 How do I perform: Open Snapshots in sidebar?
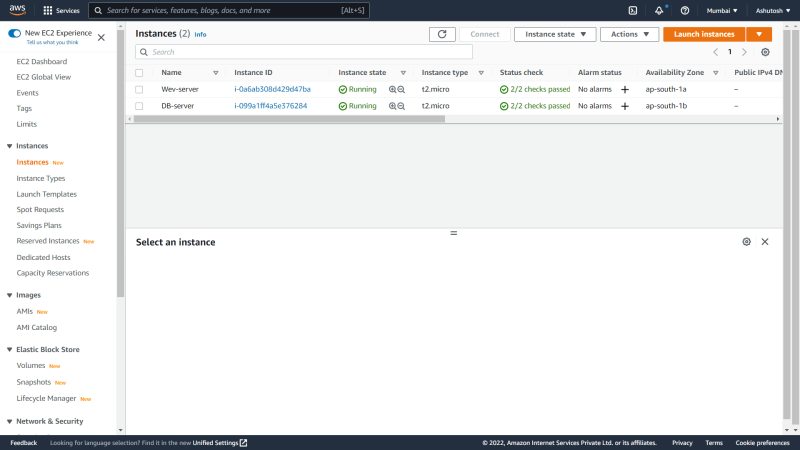pyautogui.click(x=34, y=382)
